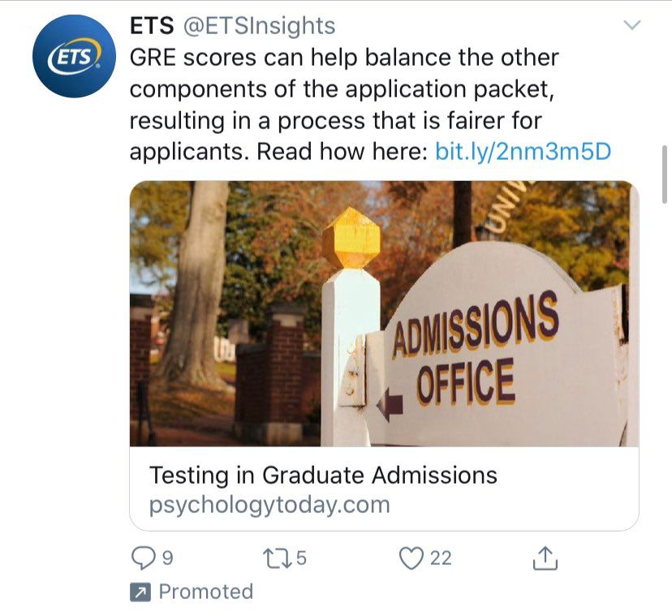Open the @ETSInsights handle

point(258,26)
